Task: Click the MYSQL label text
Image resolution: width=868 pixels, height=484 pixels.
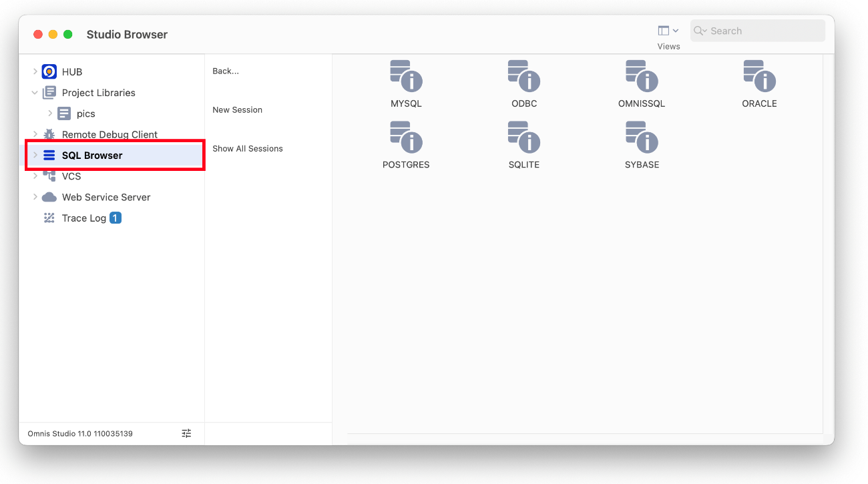Action: tap(406, 103)
